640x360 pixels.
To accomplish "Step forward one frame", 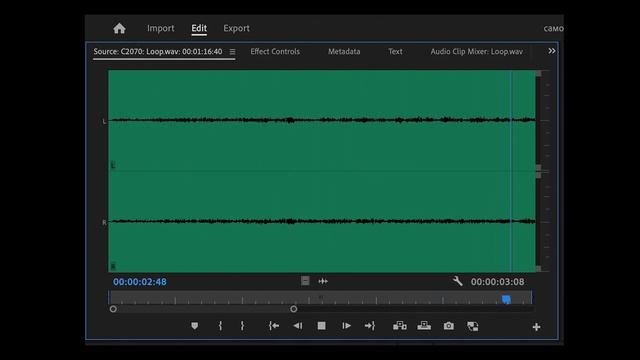I will [346, 326].
